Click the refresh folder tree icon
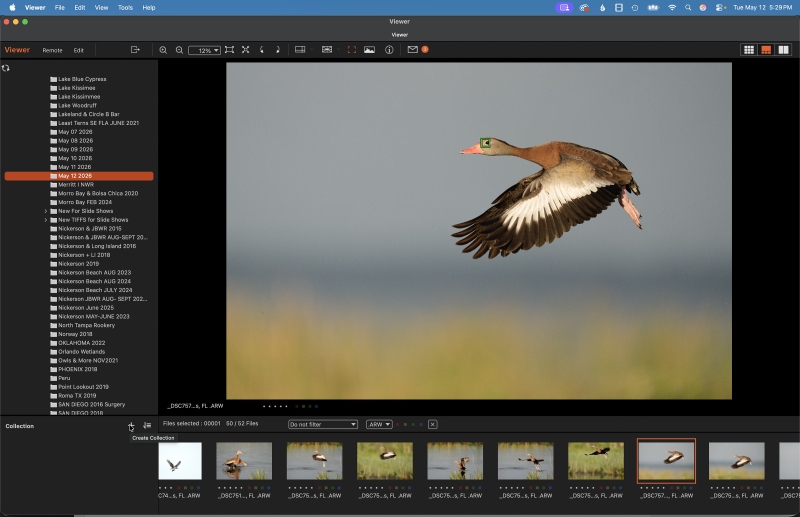This screenshot has height=517, width=800. [6, 68]
